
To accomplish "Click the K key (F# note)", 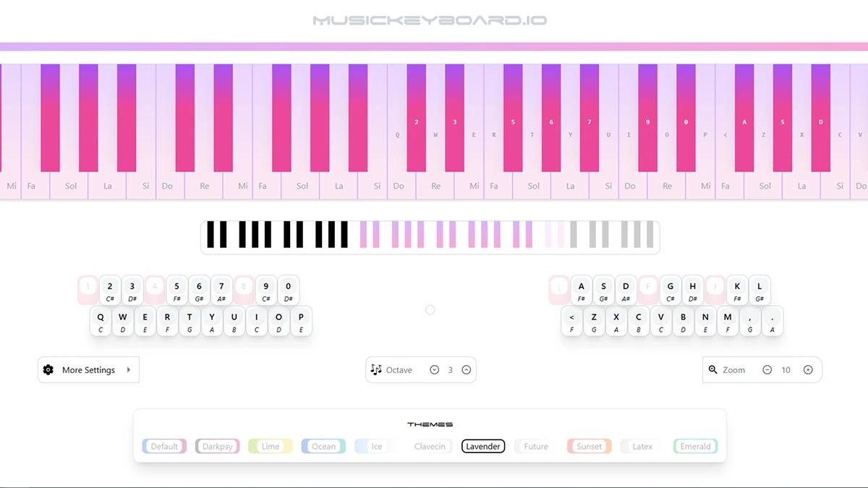I will [x=737, y=290].
